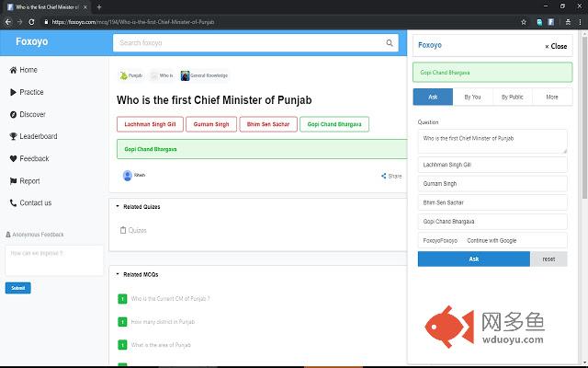Click the Punjab tag icon

[124, 75]
